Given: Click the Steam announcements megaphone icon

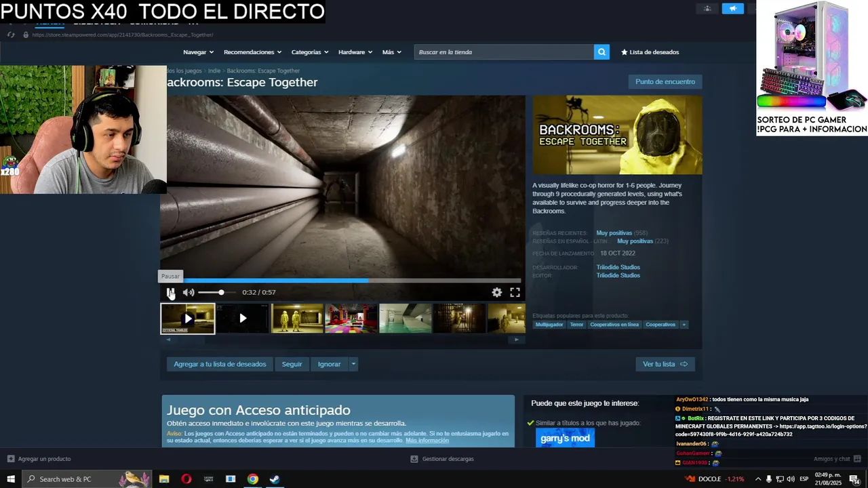Looking at the screenshot, I should click(732, 8).
